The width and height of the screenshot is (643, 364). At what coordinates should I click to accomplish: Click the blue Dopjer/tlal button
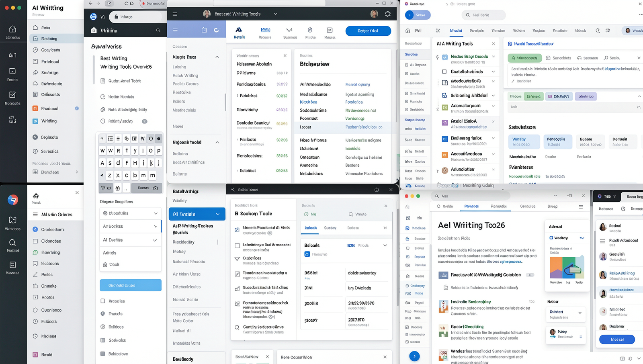coord(368,31)
